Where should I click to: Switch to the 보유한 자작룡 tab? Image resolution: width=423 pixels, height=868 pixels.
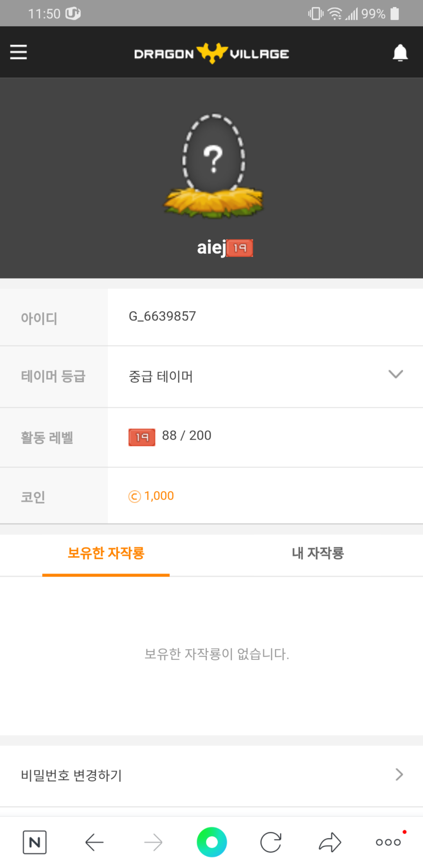tap(106, 554)
